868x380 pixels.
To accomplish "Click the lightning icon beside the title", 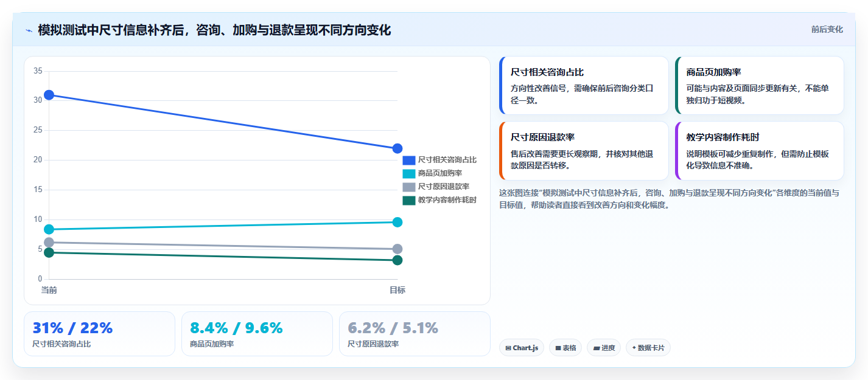I will coord(29,30).
